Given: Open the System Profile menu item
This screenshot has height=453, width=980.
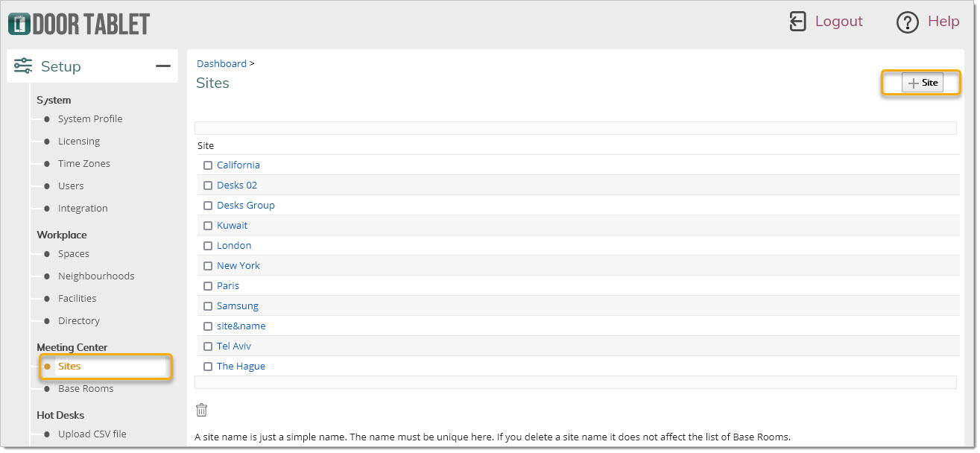Looking at the screenshot, I should [x=90, y=119].
